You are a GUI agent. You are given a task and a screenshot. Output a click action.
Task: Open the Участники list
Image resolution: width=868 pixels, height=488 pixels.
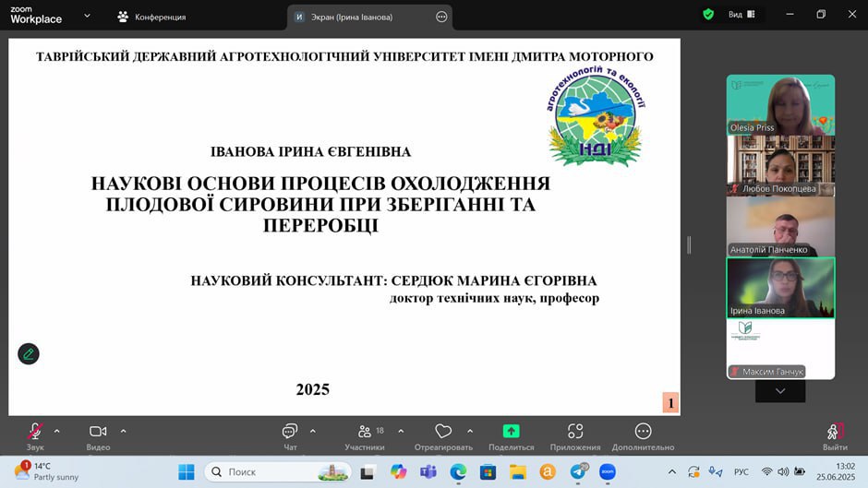point(365,436)
